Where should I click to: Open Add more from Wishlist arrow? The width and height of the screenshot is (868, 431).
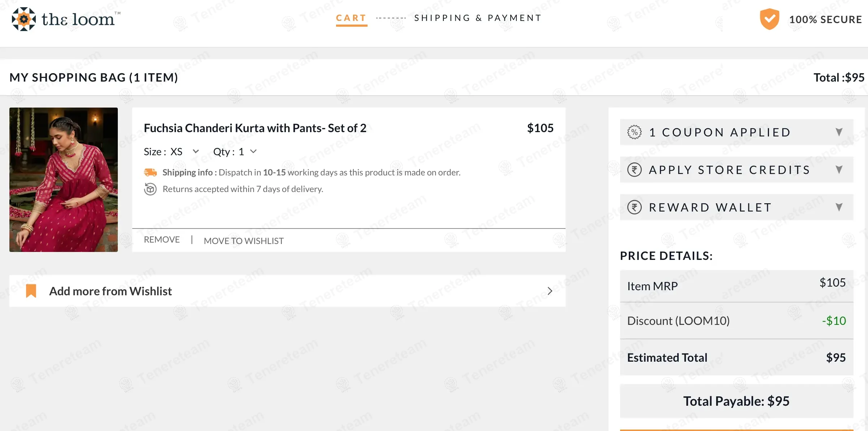click(x=550, y=291)
